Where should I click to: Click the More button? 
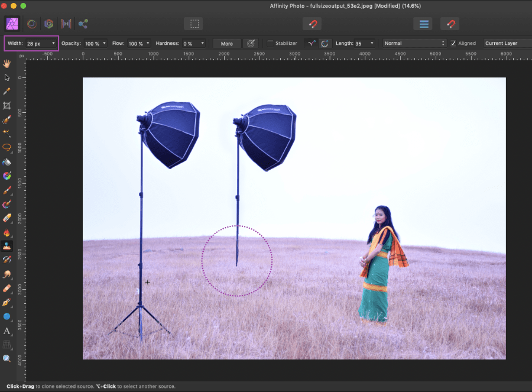tap(227, 43)
